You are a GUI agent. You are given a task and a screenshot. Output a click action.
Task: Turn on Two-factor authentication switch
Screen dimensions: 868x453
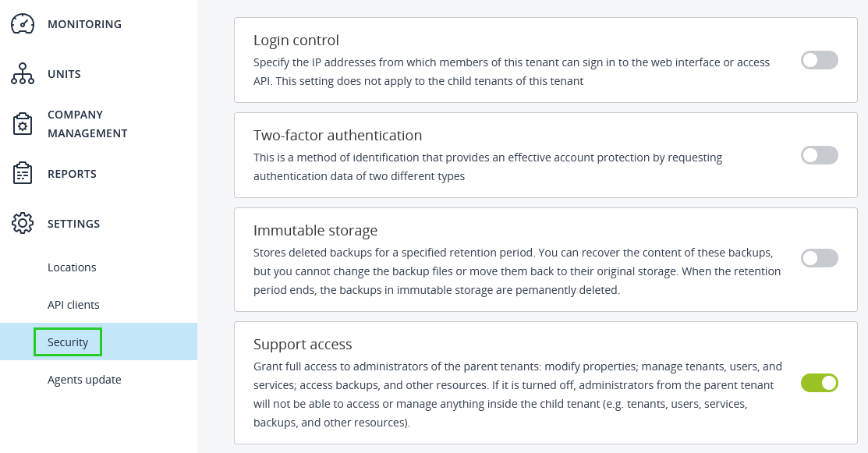pyautogui.click(x=819, y=155)
